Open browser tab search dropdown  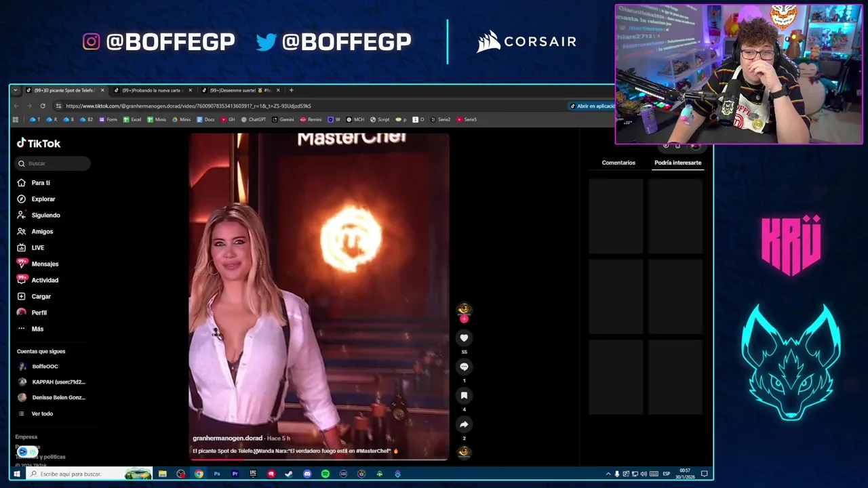click(x=16, y=90)
